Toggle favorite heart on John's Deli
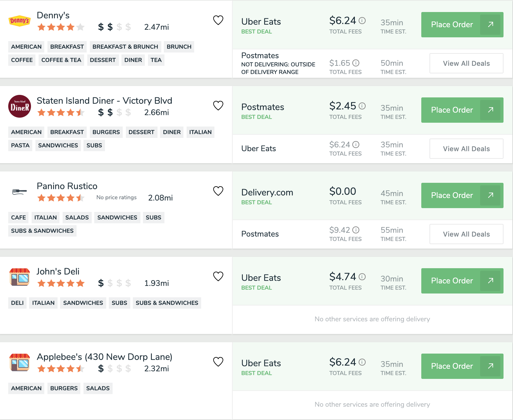This screenshot has width=513, height=420. coord(218,276)
